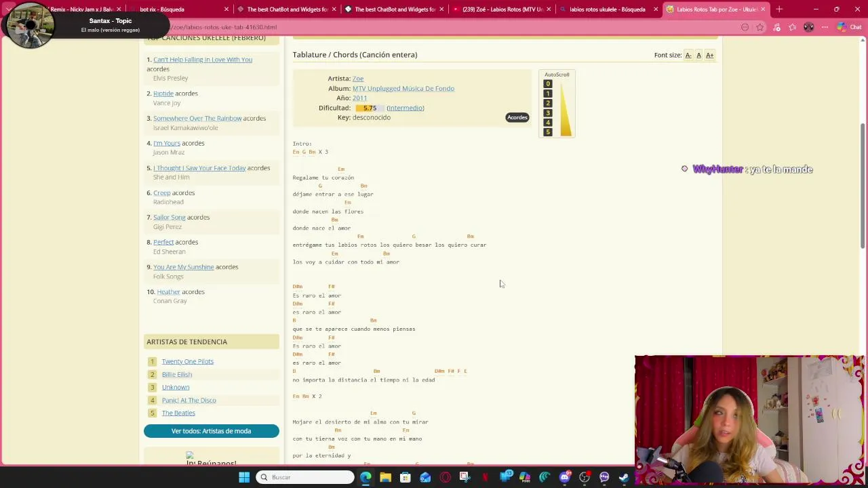This screenshot has height=488, width=868.
Task: Open trending artist Twenty One Pilots
Action: click(x=188, y=361)
